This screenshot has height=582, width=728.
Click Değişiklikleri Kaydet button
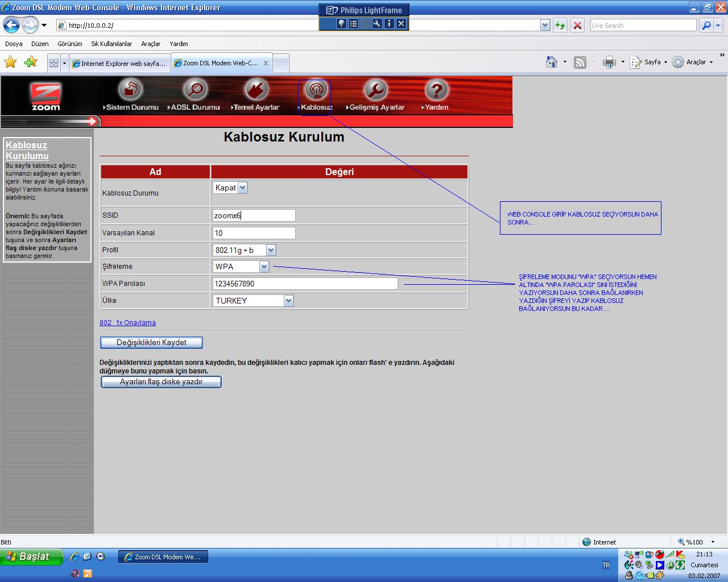(151, 343)
